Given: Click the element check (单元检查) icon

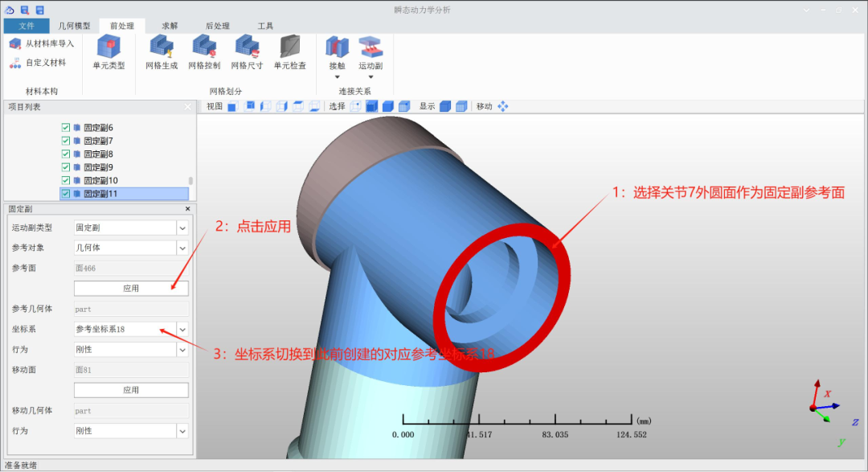Looking at the screenshot, I should tap(289, 47).
